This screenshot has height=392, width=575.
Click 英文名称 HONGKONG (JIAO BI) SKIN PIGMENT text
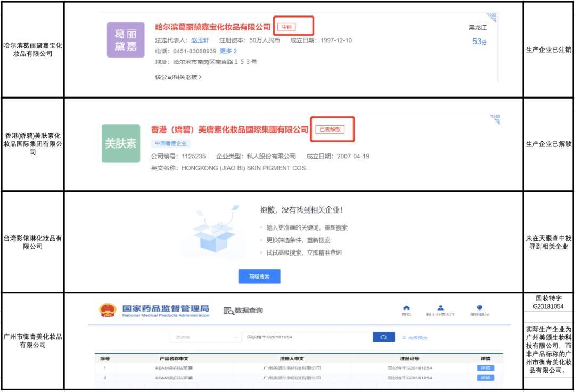pos(231,168)
